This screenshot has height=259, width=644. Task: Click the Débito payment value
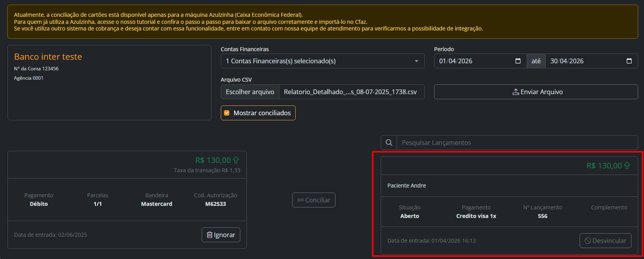click(39, 204)
